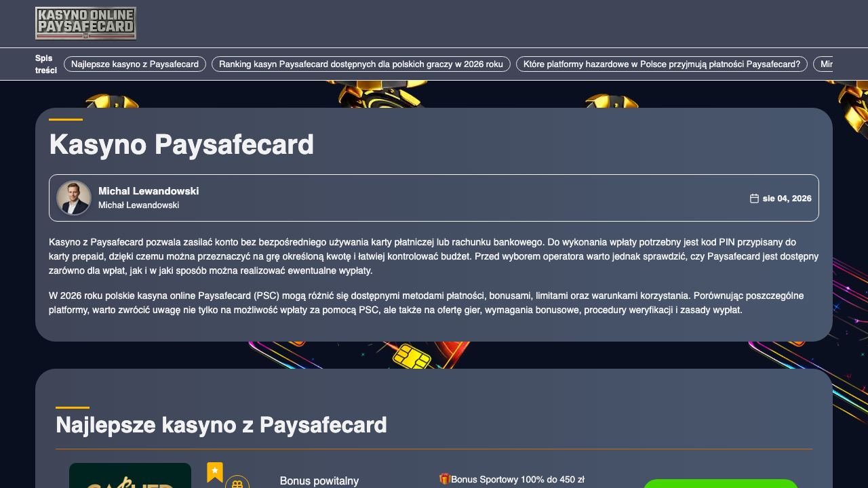Click the publication date 'sie 04, 2026'
This screenshot has height=488, width=868.
click(x=787, y=199)
